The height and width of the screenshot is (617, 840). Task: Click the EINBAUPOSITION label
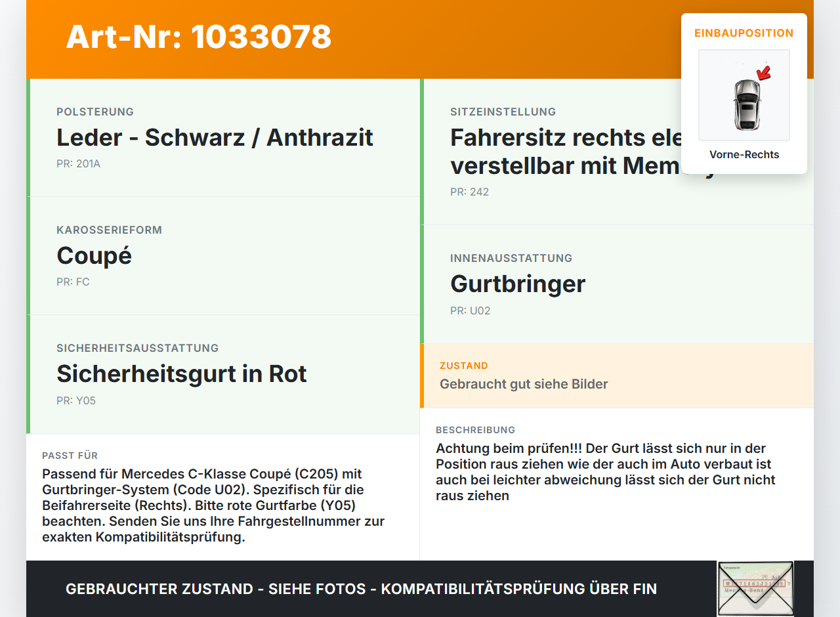(x=744, y=33)
